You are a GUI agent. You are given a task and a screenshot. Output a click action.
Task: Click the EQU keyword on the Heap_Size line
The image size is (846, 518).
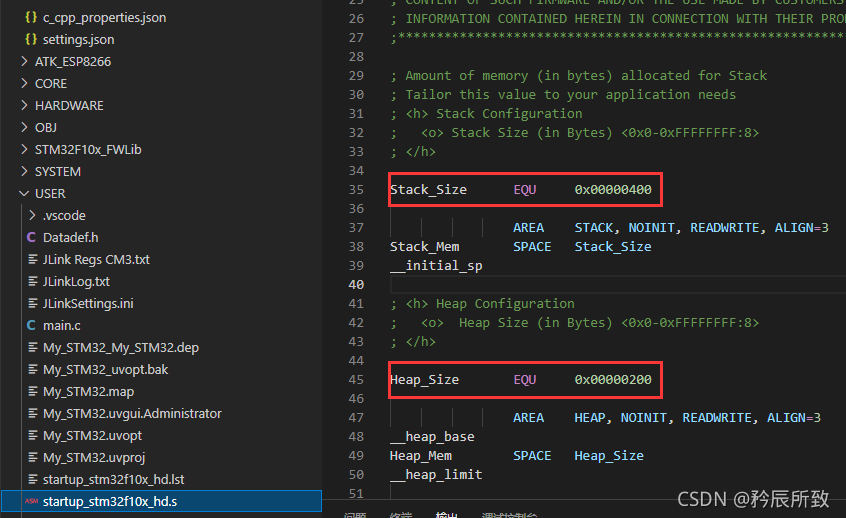pyautogui.click(x=525, y=379)
